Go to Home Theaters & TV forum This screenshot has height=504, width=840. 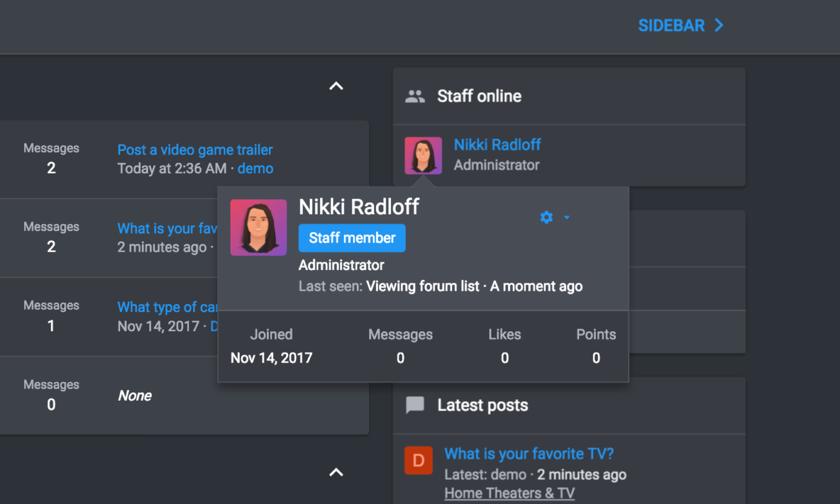coord(509,493)
